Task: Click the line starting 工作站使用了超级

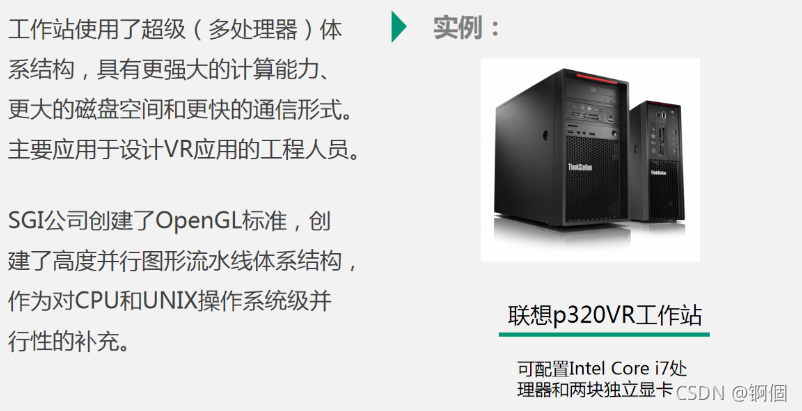Action: click(175, 29)
